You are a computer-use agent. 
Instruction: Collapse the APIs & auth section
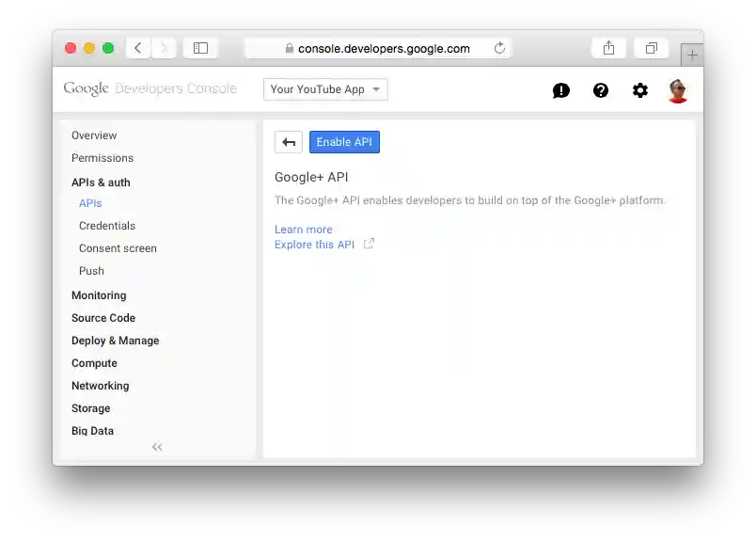(x=101, y=183)
